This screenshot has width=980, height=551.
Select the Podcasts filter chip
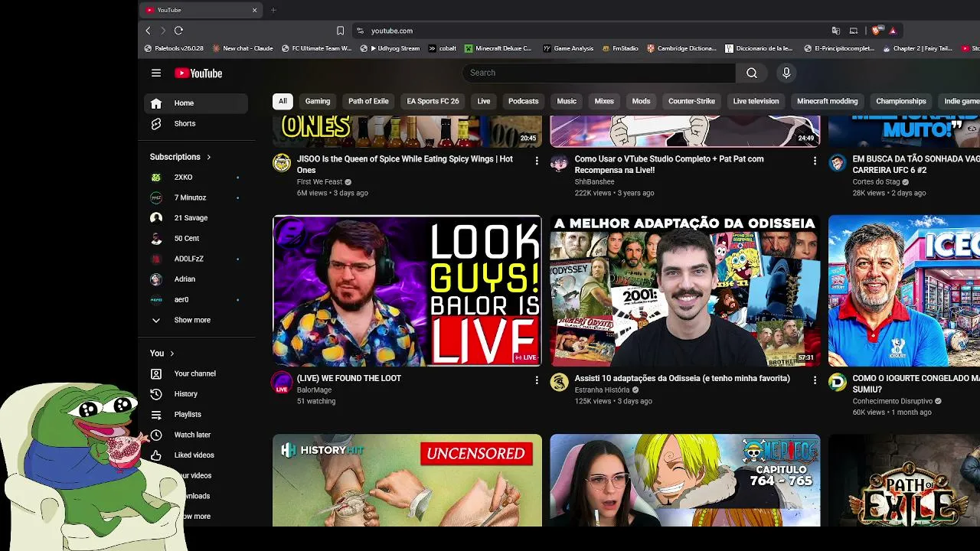click(524, 101)
